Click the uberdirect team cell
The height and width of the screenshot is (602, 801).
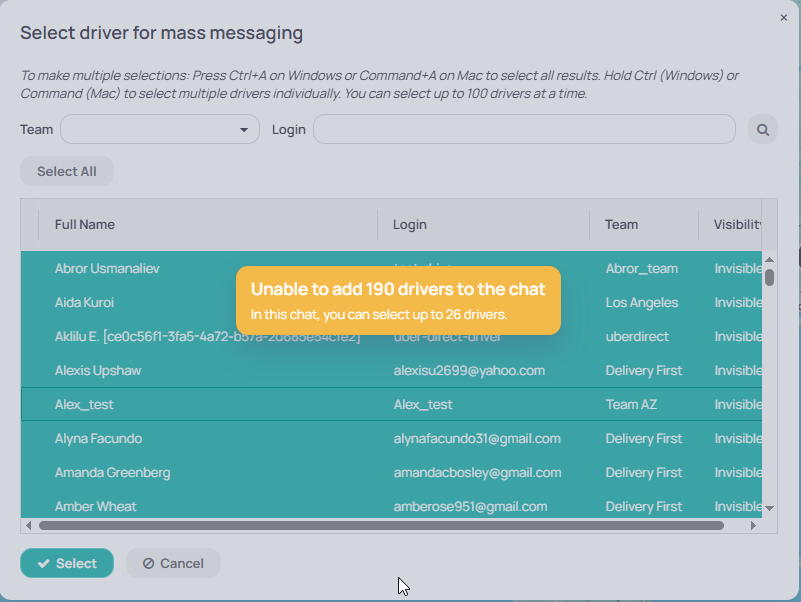637,337
